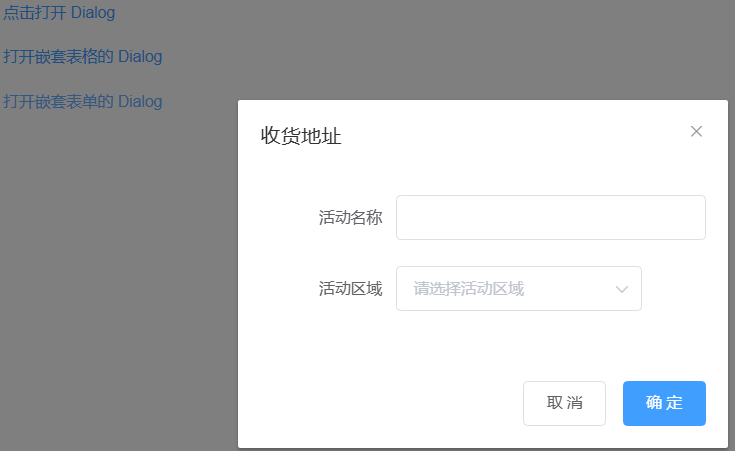Close the 收货地址 dialog with the X icon
The width and height of the screenshot is (735, 451).
696,131
